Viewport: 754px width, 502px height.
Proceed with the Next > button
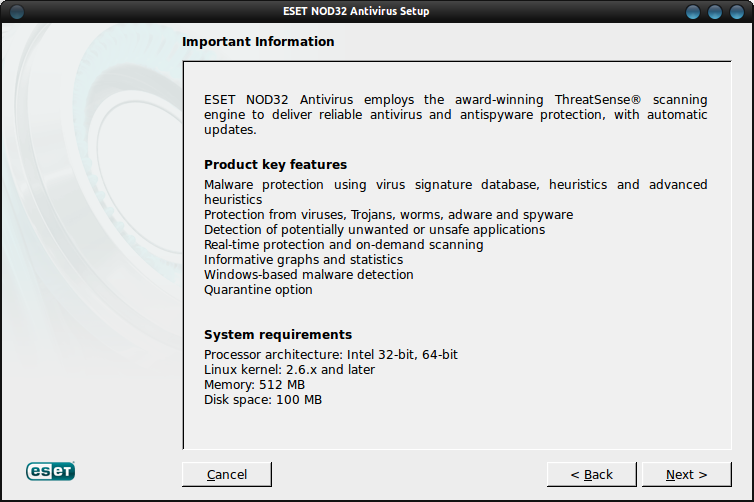[687, 475]
